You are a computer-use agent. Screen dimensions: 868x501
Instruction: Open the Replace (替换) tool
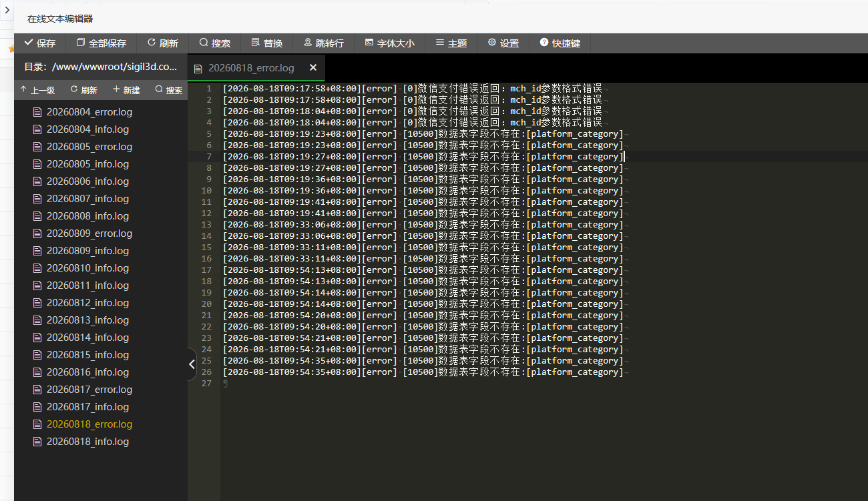click(x=267, y=43)
